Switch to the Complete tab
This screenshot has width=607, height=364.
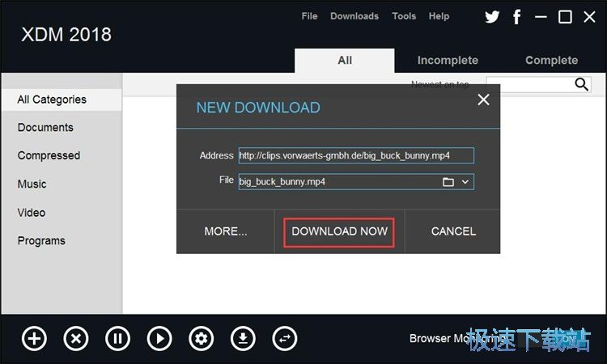point(551,61)
